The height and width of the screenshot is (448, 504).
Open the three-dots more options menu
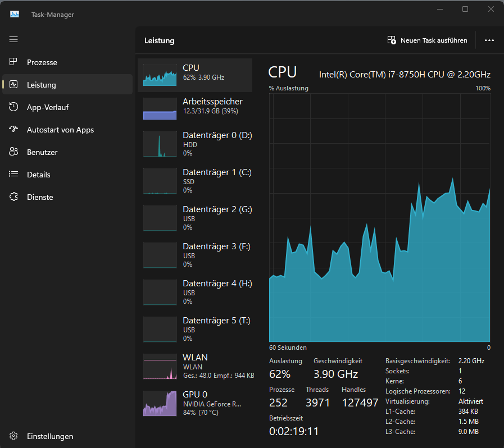coord(489,40)
